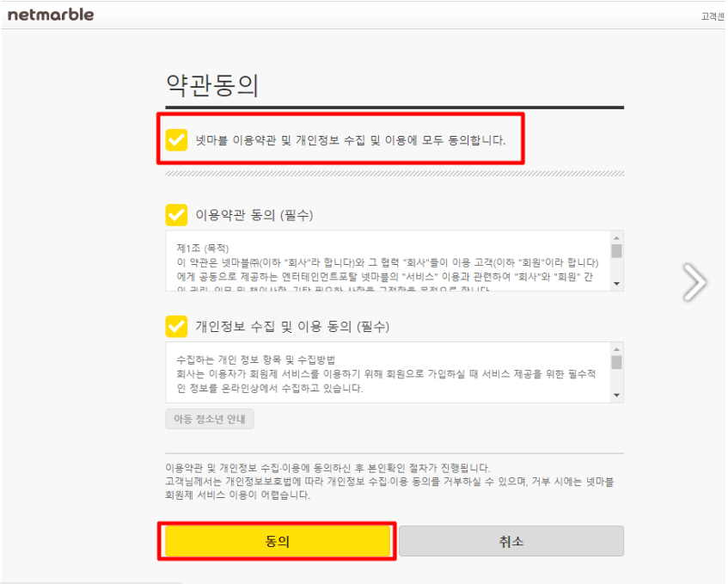Click the 이용약관 scrollbar thumb

(616, 251)
